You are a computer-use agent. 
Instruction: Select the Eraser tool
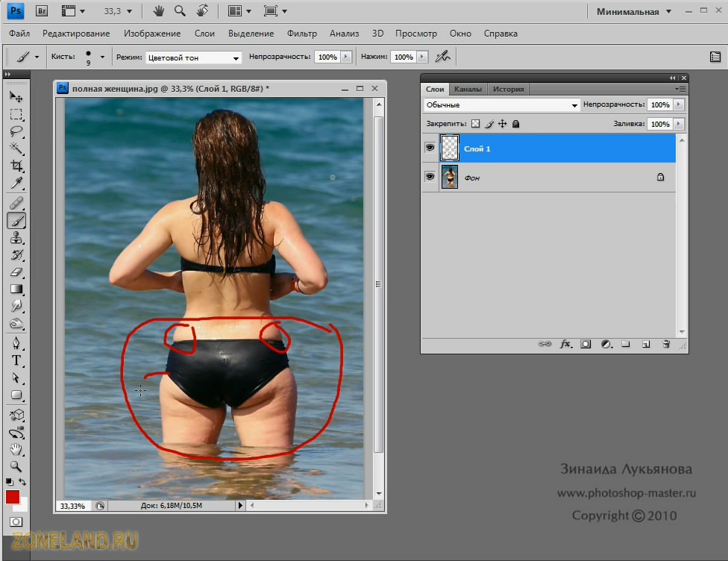[16, 272]
